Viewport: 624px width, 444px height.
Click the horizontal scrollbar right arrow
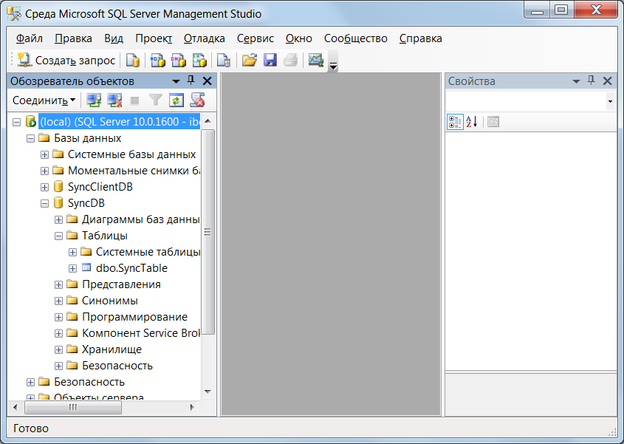(x=192, y=407)
